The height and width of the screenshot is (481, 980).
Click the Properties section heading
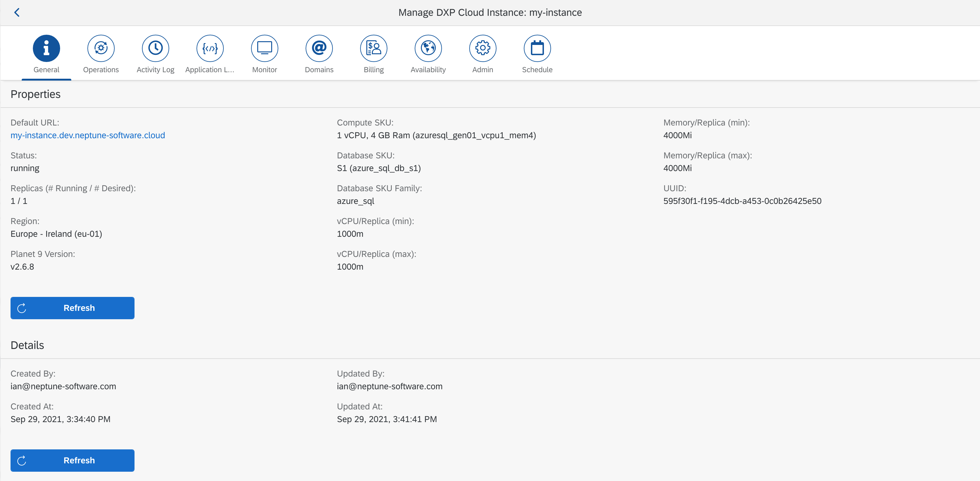tap(35, 95)
